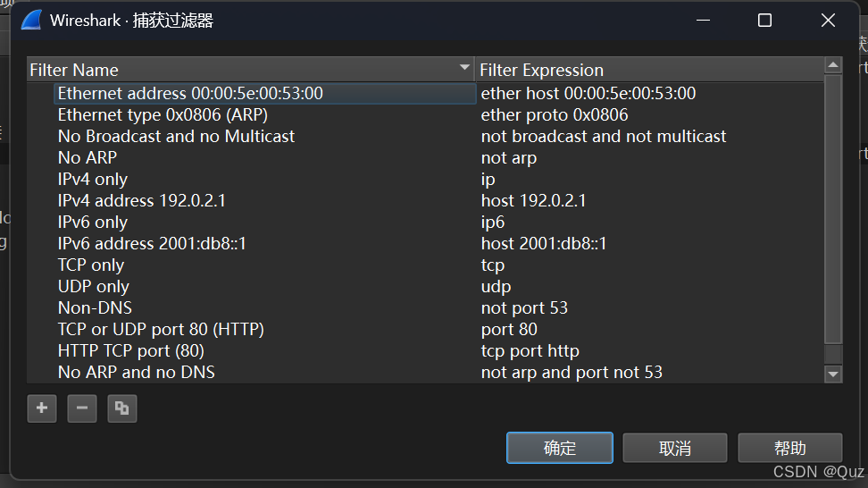Image resolution: width=868 pixels, height=488 pixels.
Task: Select the 'IPv4 only' filter
Action: (x=93, y=180)
